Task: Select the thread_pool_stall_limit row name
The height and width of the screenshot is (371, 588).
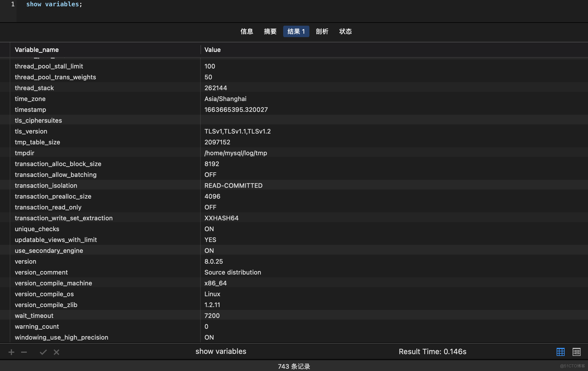Action: click(49, 66)
